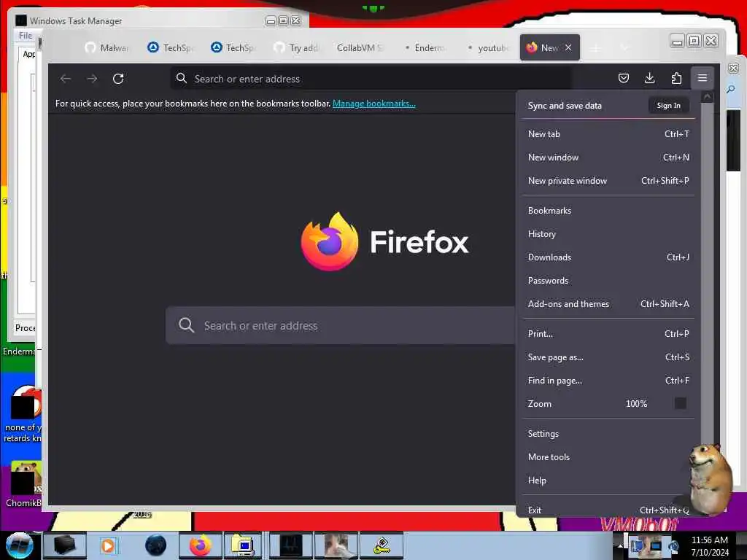This screenshot has width=747, height=560.
Task: Open the black box taskbar icon
Action: click(65, 545)
